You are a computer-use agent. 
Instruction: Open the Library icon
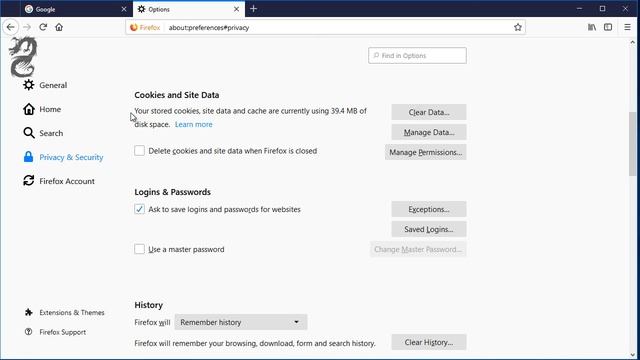tap(592, 27)
